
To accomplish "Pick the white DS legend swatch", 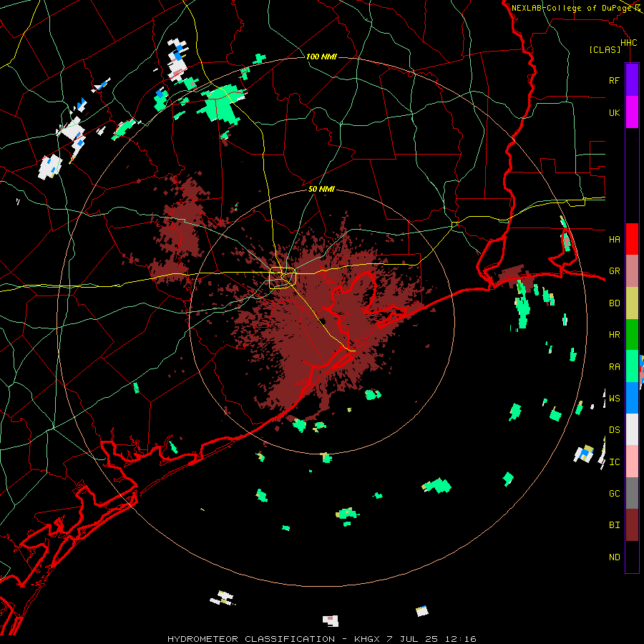I will tap(632, 429).
